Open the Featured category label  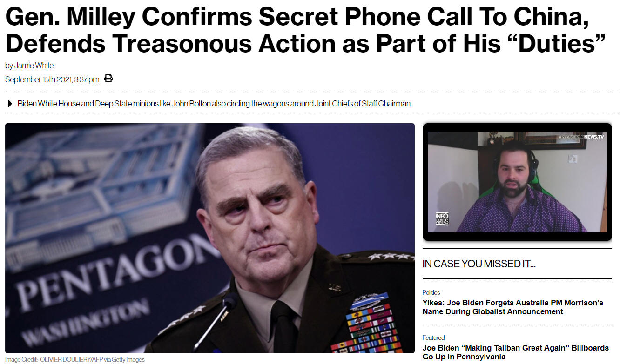(x=433, y=338)
